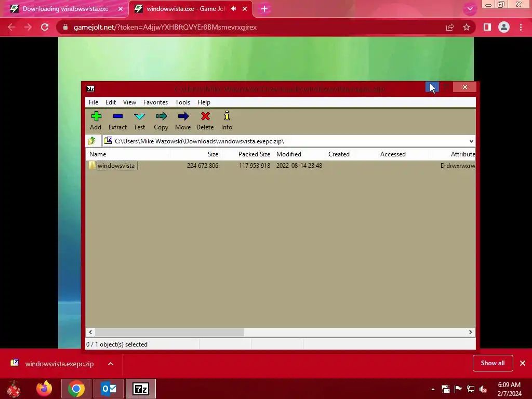Go back in Chrome

click(11, 27)
